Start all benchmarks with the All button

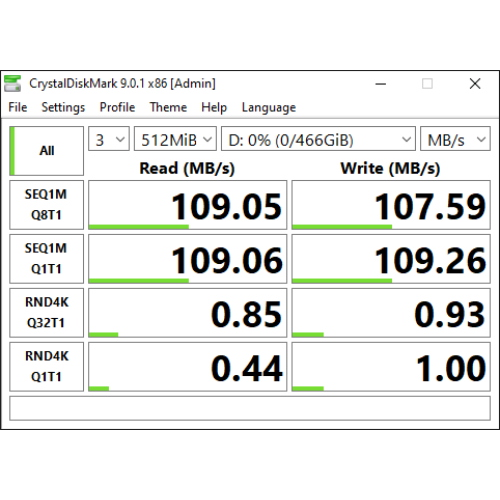47,151
